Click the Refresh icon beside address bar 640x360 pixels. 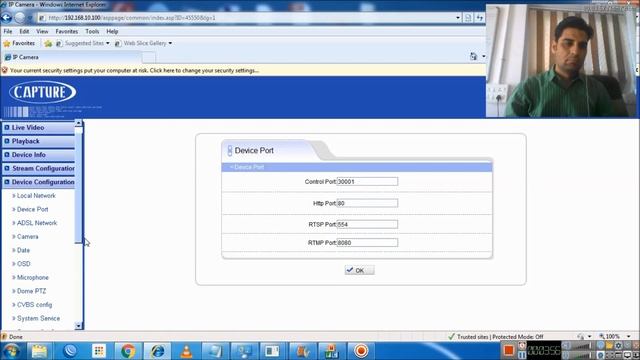480,18
